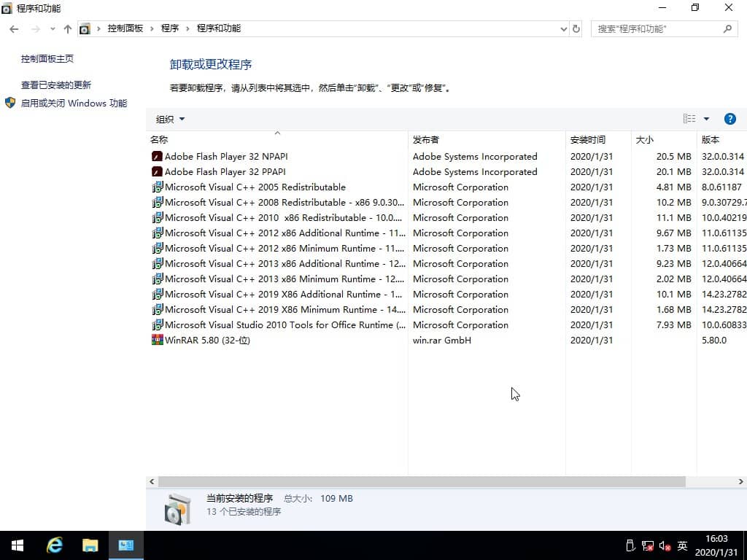Click the win.rar GmbH publisher cell
The height and width of the screenshot is (560, 747).
(441, 340)
